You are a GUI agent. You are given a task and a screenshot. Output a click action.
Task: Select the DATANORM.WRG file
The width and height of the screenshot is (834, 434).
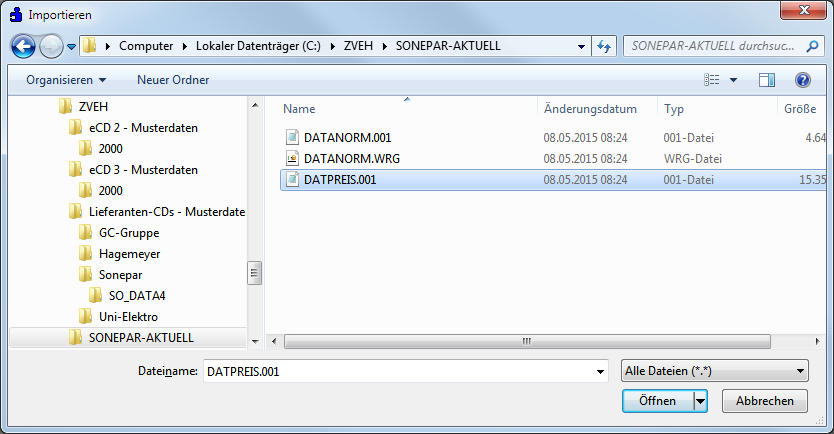(x=352, y=158)
